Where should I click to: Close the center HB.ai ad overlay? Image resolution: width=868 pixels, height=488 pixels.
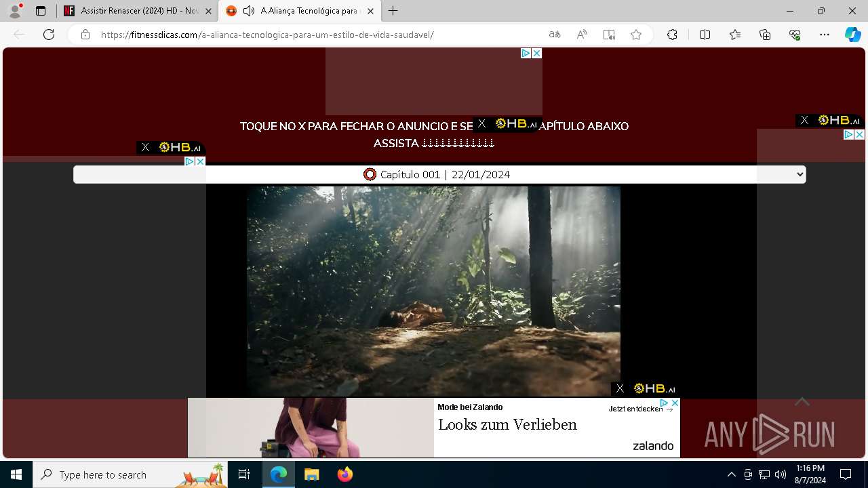pos(481,123)
